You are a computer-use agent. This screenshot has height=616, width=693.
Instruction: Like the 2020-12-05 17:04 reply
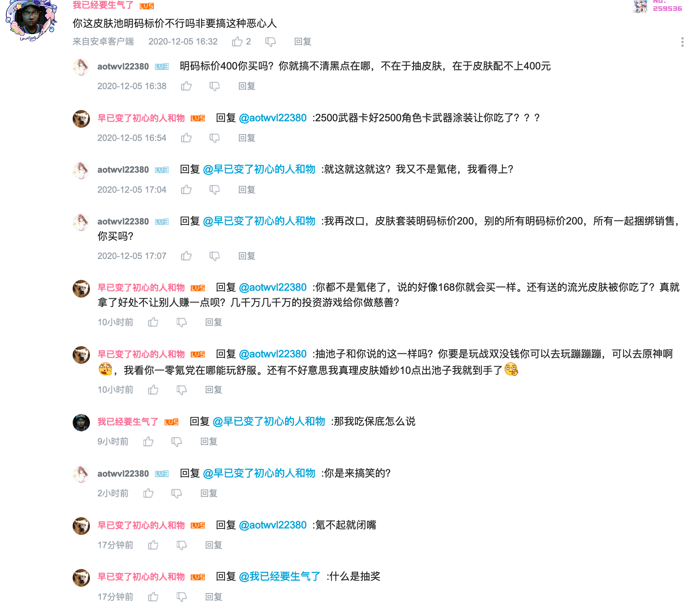pos(186,190)
